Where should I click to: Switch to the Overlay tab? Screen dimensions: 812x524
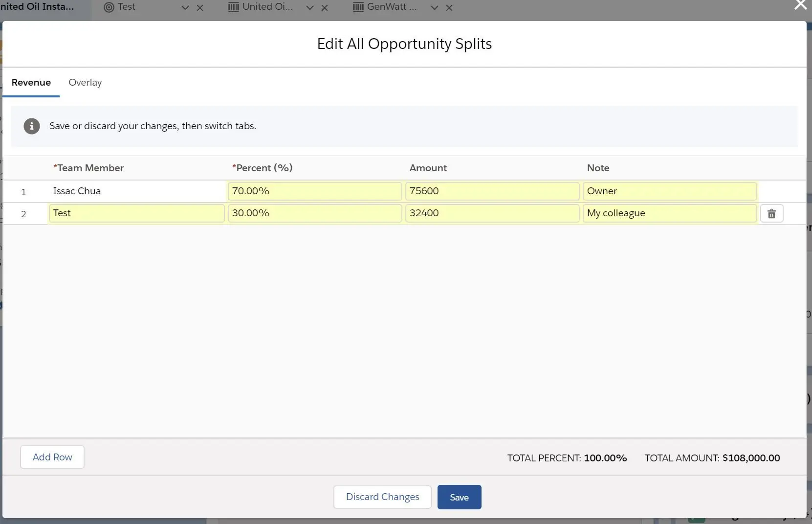[x=85, y=83]
